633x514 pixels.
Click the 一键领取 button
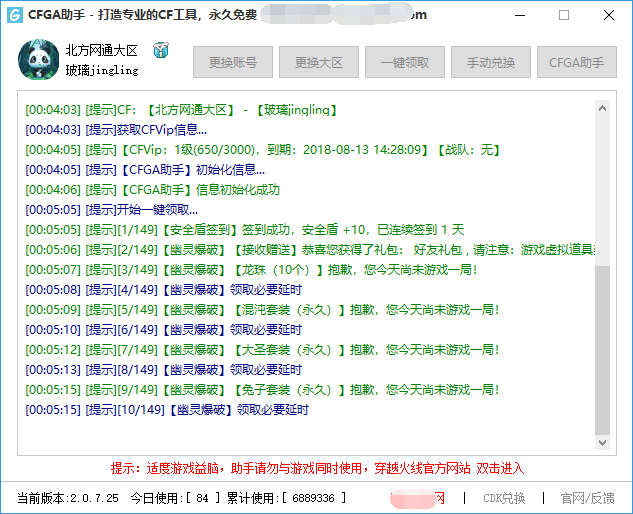405,62
